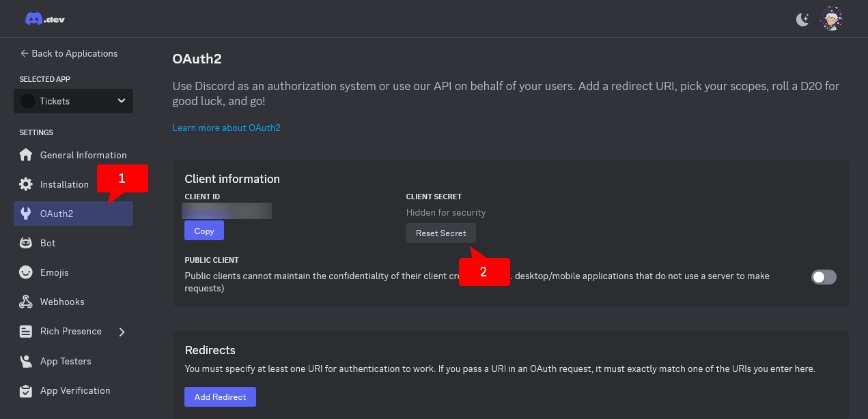Click the OAuth2 wrench icon
The height and width of the screenshot is (419, 868).
point(26,214)
